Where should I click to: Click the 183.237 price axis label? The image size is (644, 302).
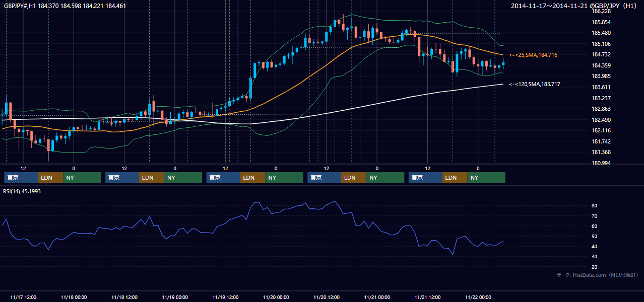coord(601,98)
